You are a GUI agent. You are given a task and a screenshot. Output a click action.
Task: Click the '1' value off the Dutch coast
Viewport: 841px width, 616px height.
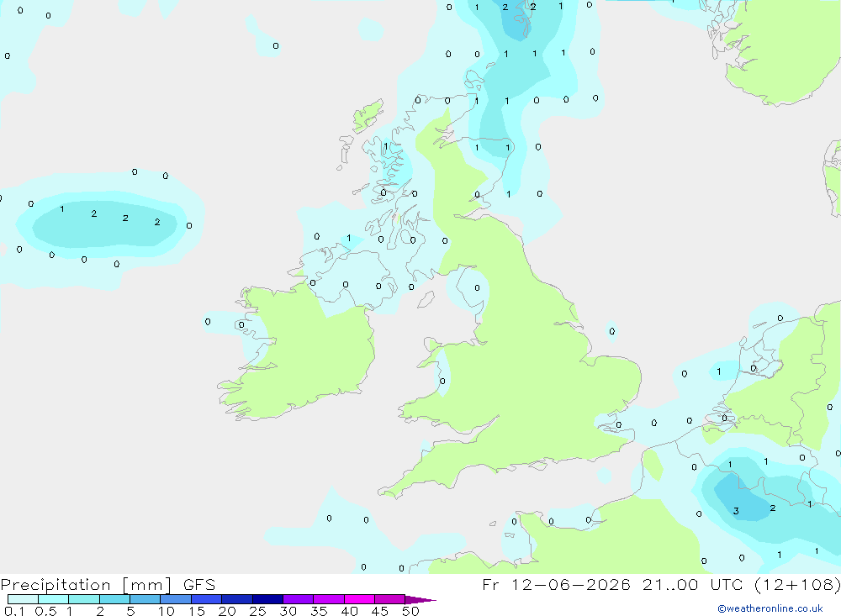point(719,371)
